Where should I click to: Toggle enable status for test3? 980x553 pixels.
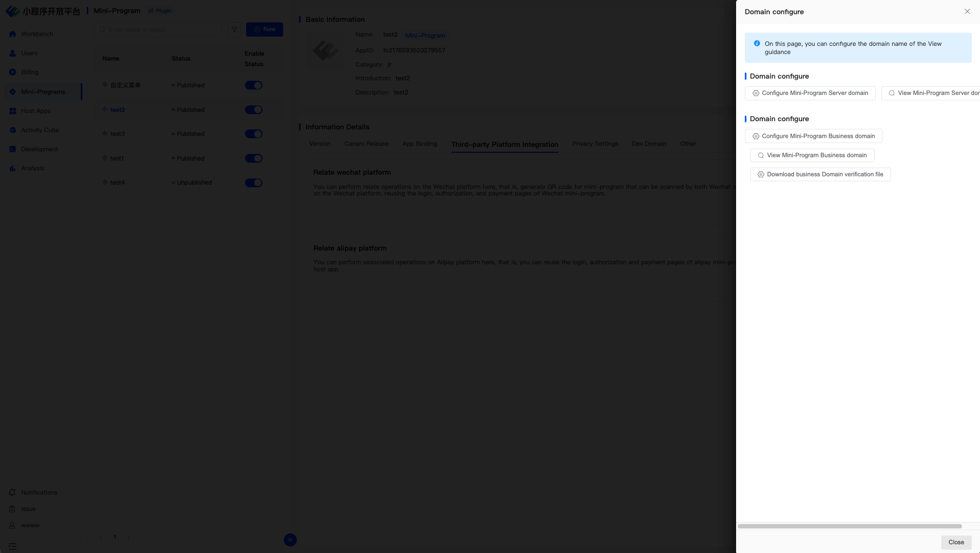pos(254,134)
